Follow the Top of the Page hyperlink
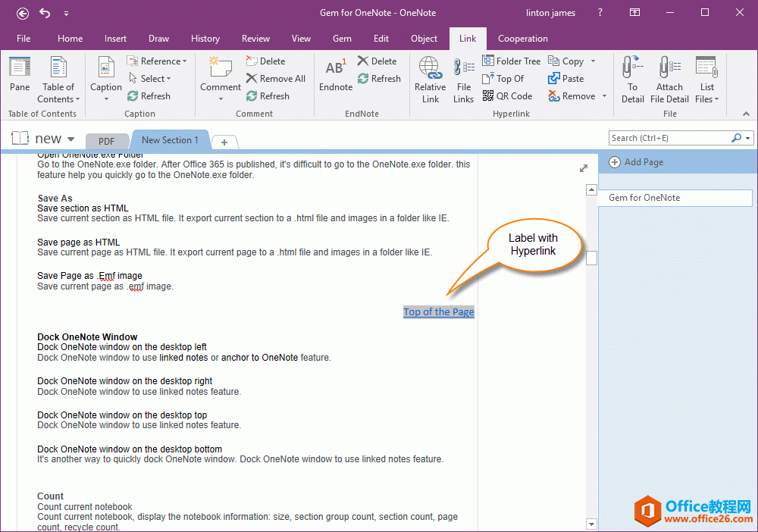This screenshot has width=758, height=532. click(438, 312)
